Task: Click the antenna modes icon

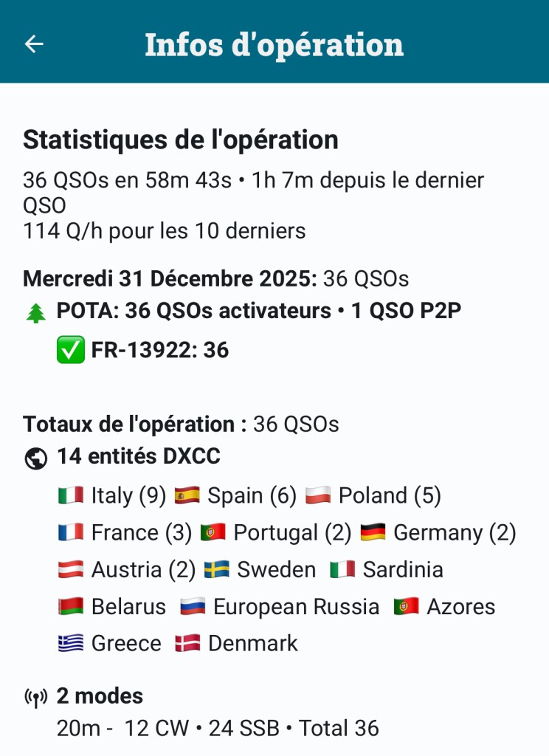Action: tap(35, 697)
